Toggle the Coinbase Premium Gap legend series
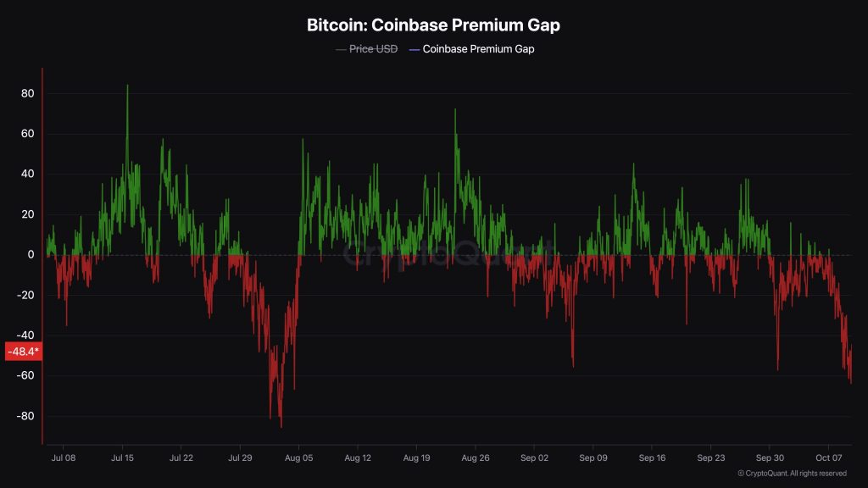868x488 pixels. [471, 49]
